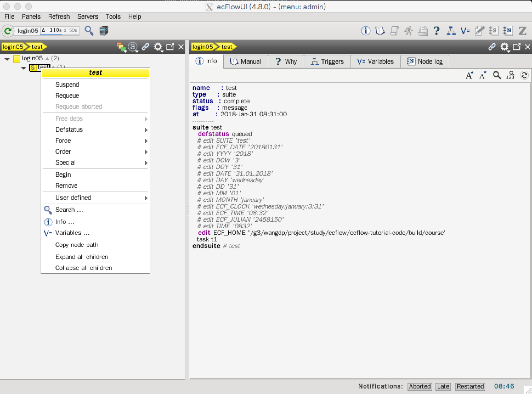Open the Why question mark toolbar icon

[436, 31]
